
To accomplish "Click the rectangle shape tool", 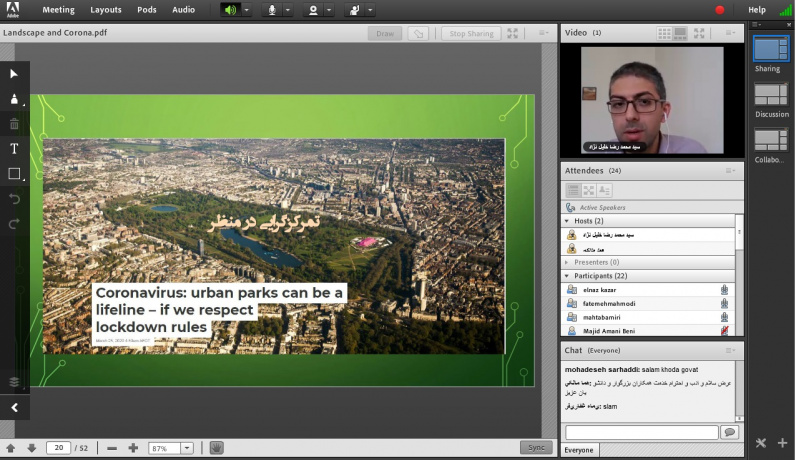I will point(14,174).
